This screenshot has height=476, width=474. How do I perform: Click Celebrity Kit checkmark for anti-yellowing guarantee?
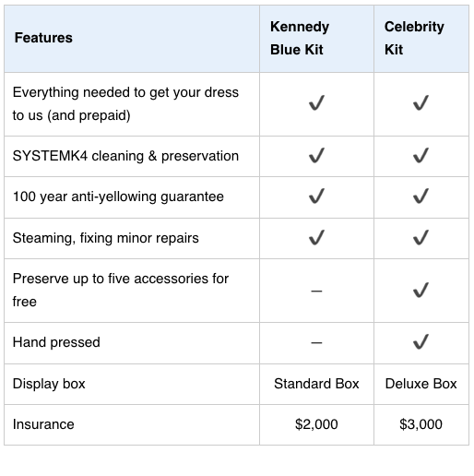pyautogui.click(x=421, y=196)
